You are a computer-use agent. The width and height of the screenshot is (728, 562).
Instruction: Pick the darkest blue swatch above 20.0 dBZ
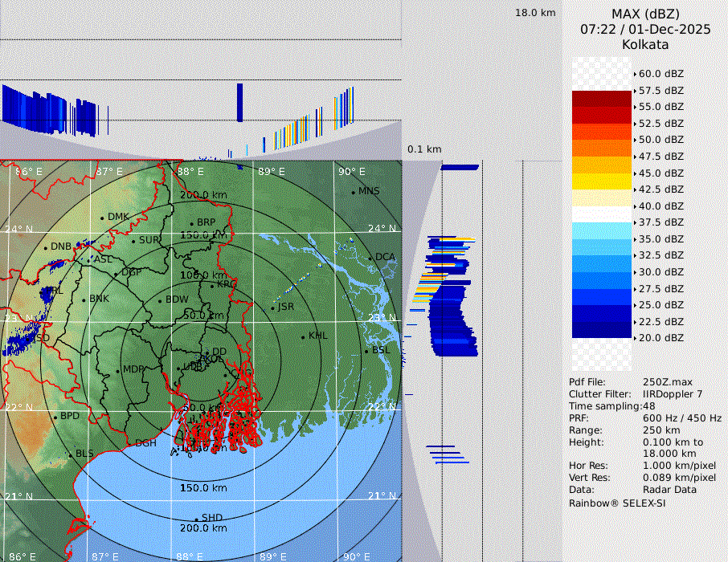pos(601,329)
